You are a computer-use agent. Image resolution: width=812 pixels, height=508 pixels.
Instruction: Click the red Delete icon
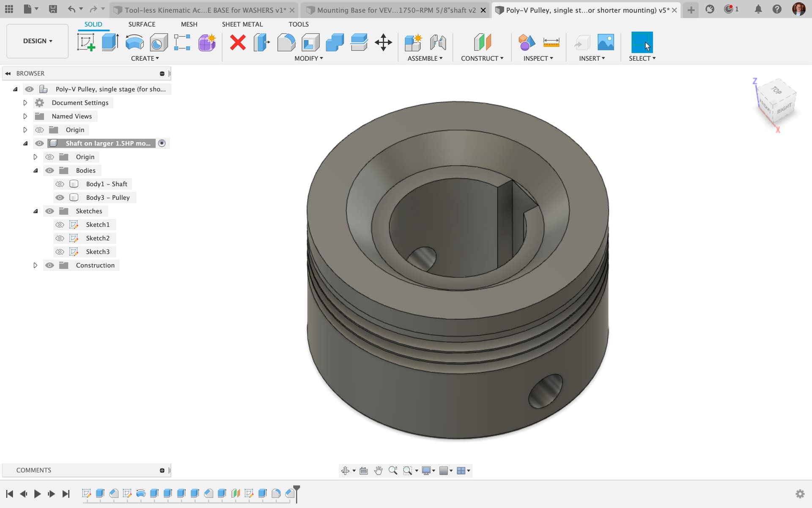(238, 42)
